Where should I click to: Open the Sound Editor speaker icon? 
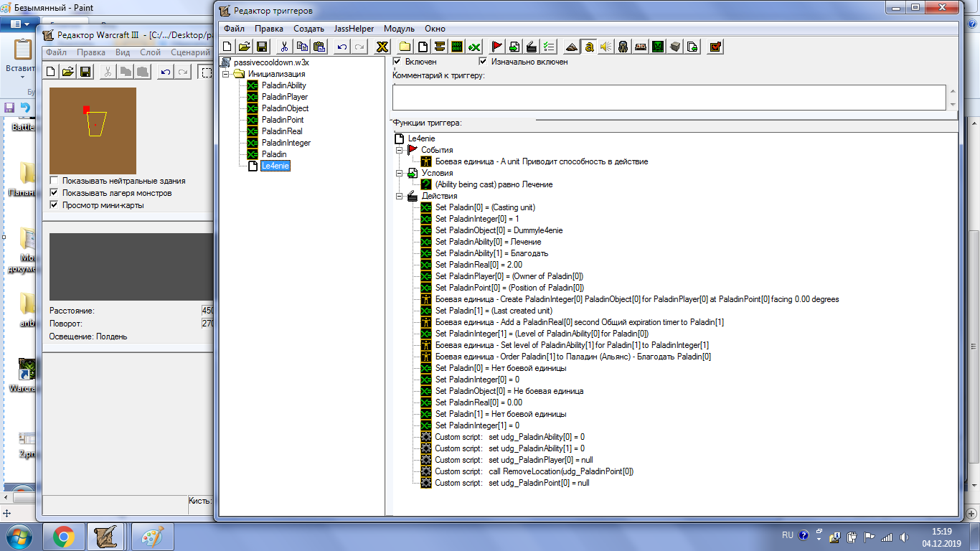pos(606,47)
